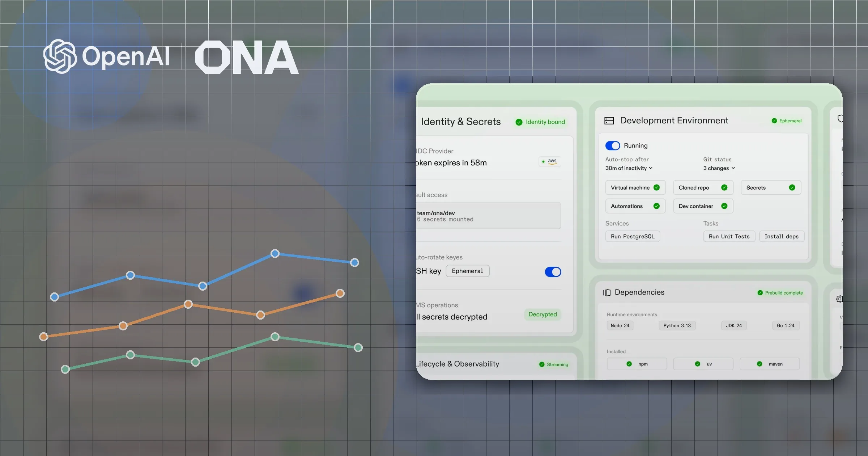Click the Ephemeral green check status icon
Viewport: 868px width, 456px height.
[774, 121]
